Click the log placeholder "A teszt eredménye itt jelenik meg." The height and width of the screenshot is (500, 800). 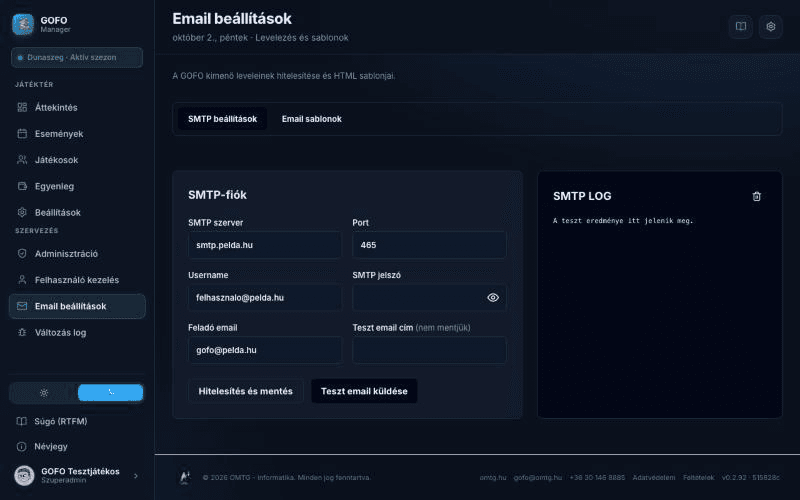pos(623,220)
